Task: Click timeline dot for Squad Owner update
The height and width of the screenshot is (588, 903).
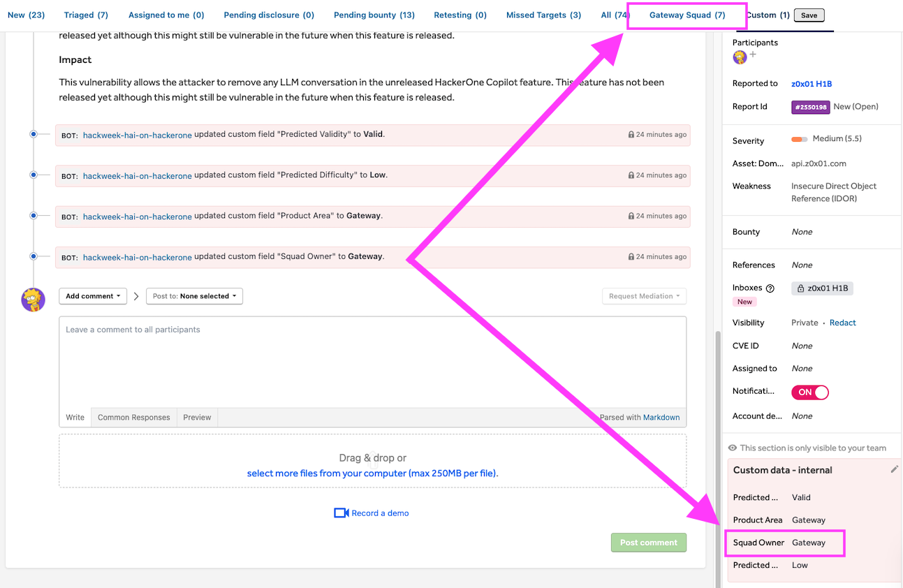Action: click(x=34, y=256)
